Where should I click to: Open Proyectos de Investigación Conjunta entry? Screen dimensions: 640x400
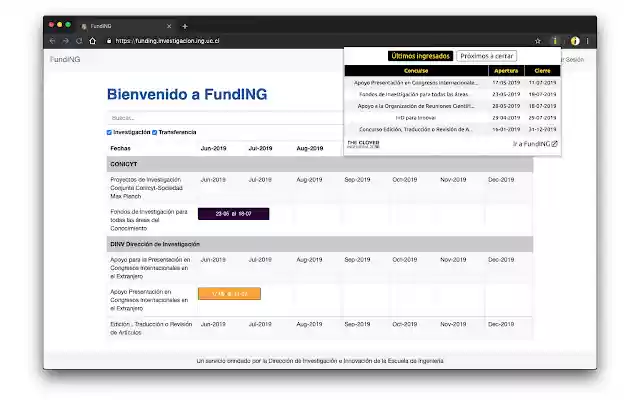coord(147,188)
